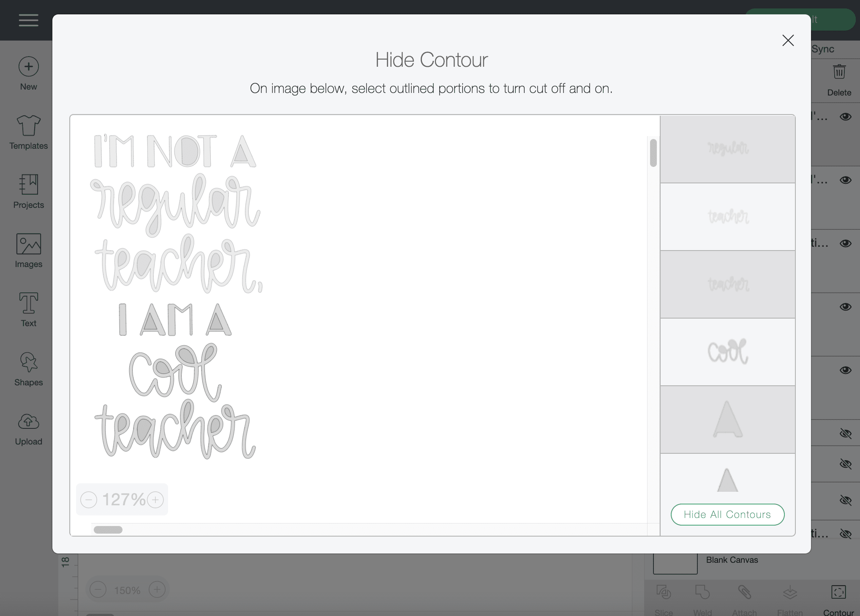This screenshot has width=860, height=616.
Task: Show the bottom hidden layer eye icon
Action: [x=845, y=534]
